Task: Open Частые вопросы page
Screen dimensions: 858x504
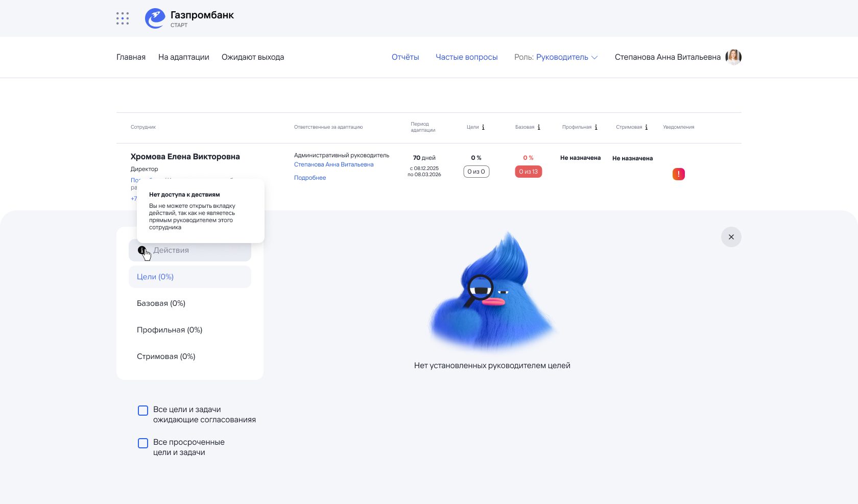Action: (x=466, y=57)
